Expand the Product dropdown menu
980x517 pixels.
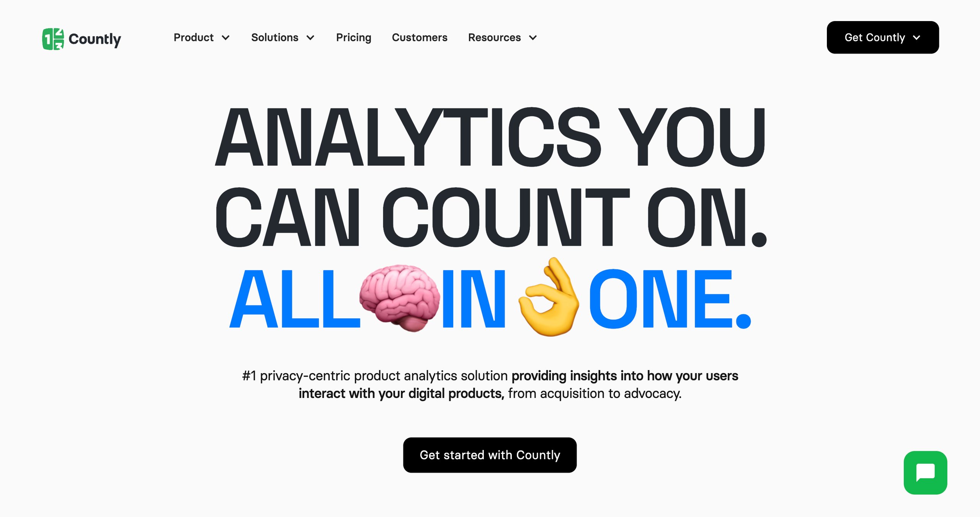coord(202,38)
